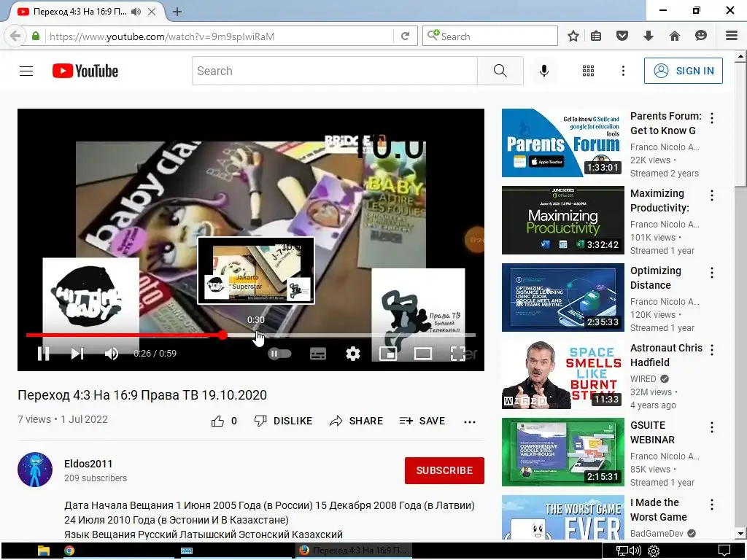Go to browser home page icon

point(675,36)
